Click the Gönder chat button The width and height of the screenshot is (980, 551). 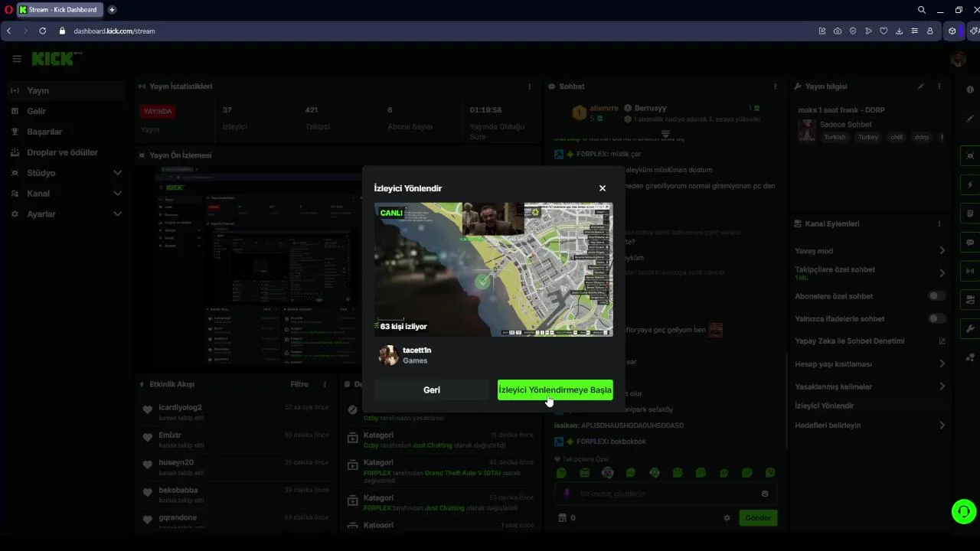click(x=758, y=518)
